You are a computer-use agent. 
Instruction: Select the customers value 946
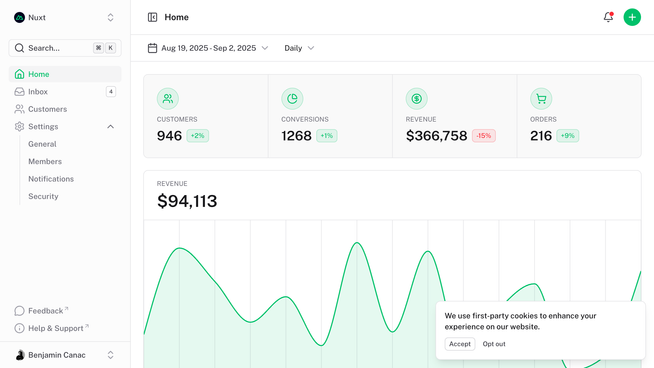[x=169, y=136]
